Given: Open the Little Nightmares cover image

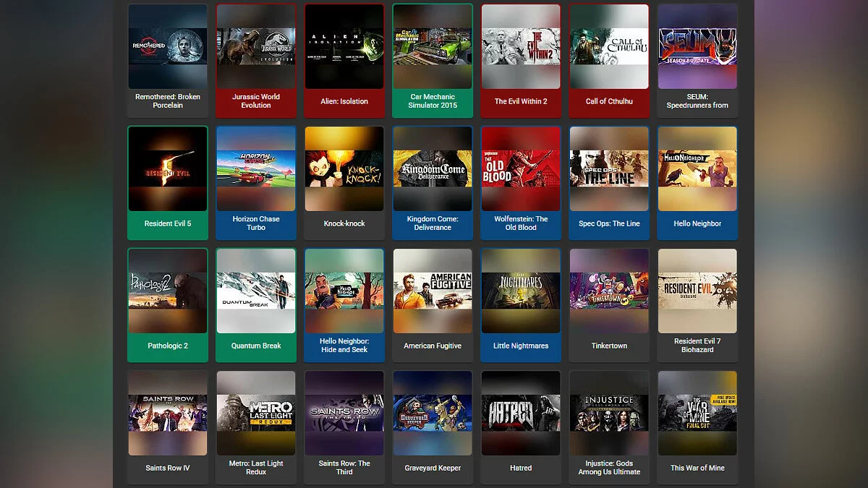Looking at the screenshot, I should (521, 291).
